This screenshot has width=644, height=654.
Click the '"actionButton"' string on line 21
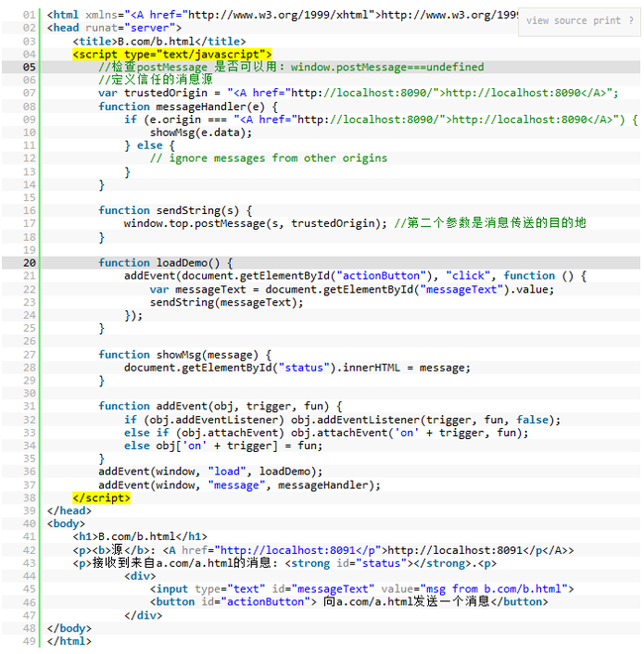381,275
